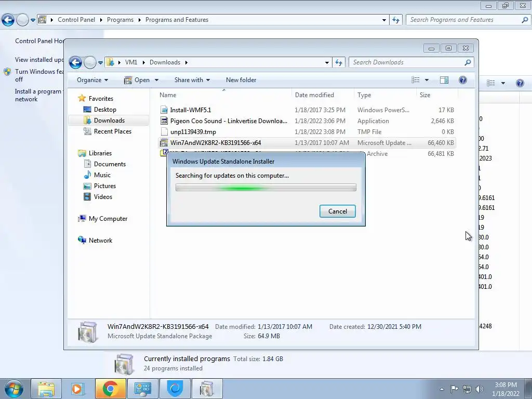Image resolution: width=532 pixels, height=399 pixels.
Task: Expand the view options dropdown arrow in Downloads
Action: [x=427, y=80]
